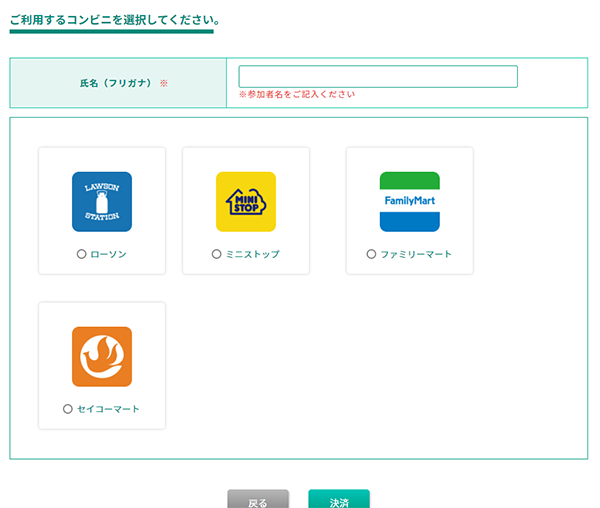600x508 pixels.
Task: Click the ローソン label text
Action: (108, 254)
